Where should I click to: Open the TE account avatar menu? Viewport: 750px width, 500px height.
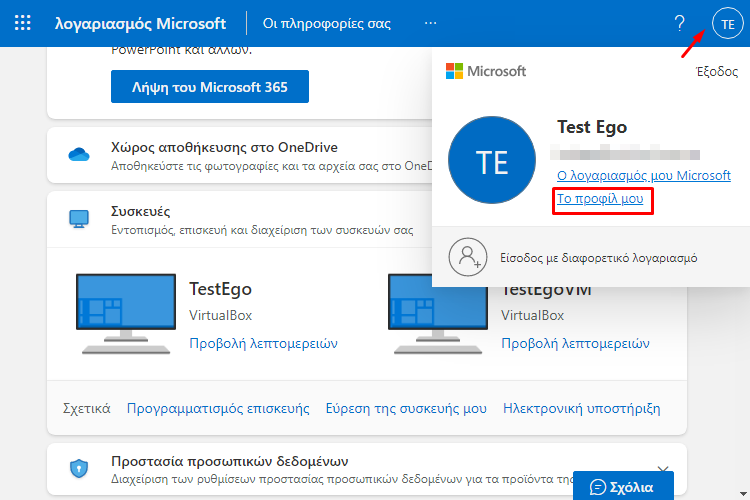coord(728,23)
